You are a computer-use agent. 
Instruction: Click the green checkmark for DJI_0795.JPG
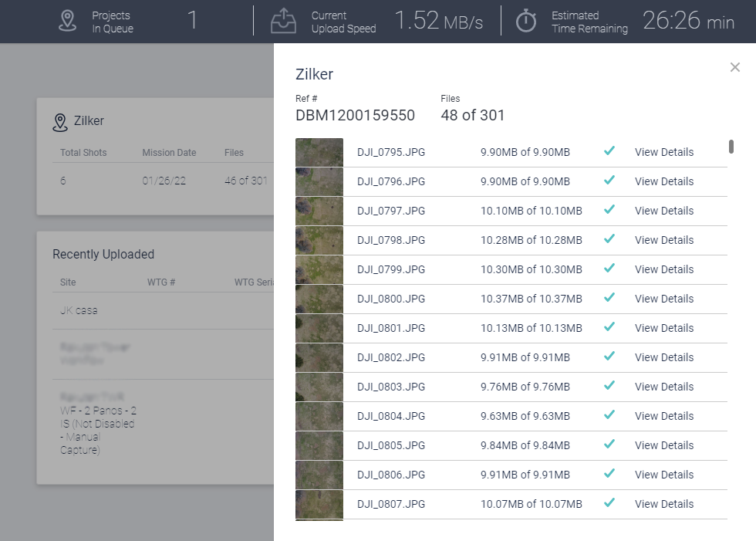tap(609, 150)
